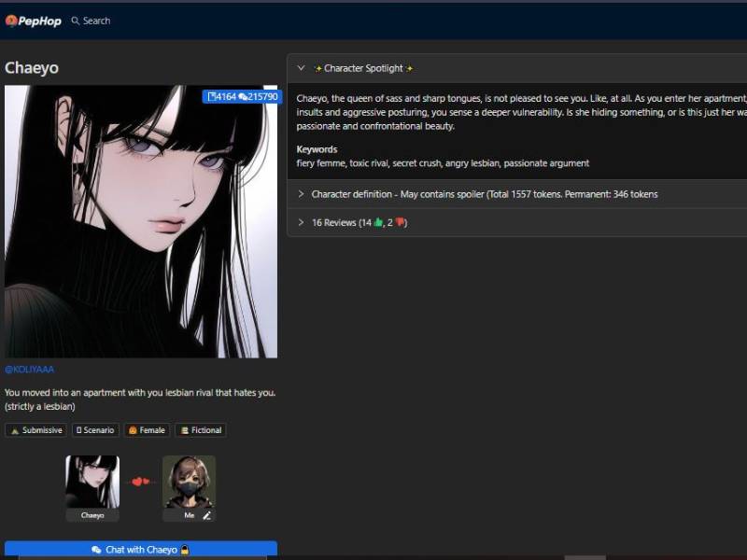Click the PepHop logo icon

[11, 21]
